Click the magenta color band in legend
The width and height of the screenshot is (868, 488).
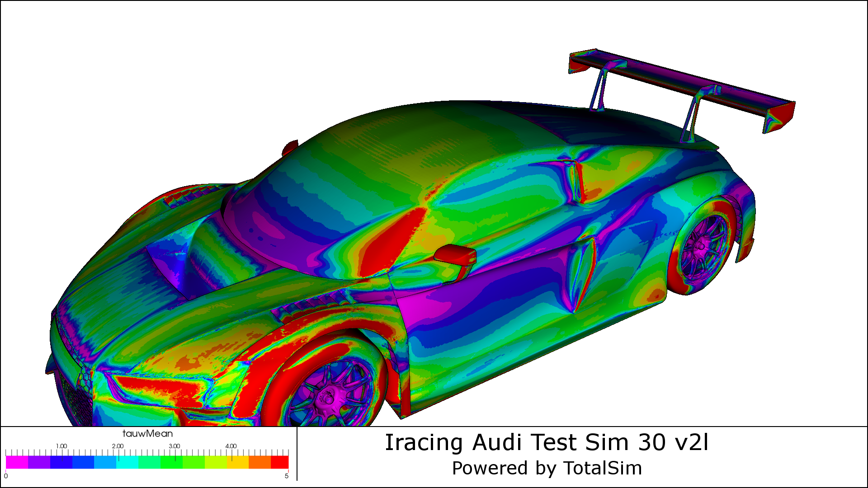pos(17,462)
